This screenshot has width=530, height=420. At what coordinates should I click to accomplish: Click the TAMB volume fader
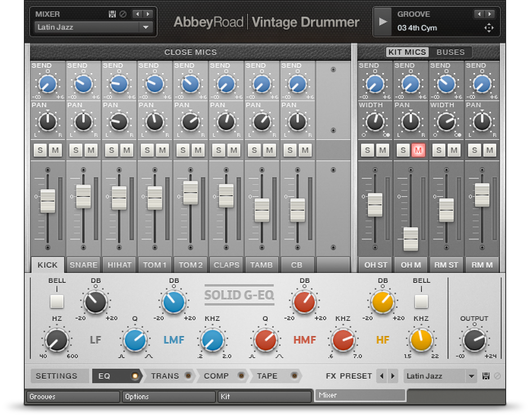[x=262, y=210]
